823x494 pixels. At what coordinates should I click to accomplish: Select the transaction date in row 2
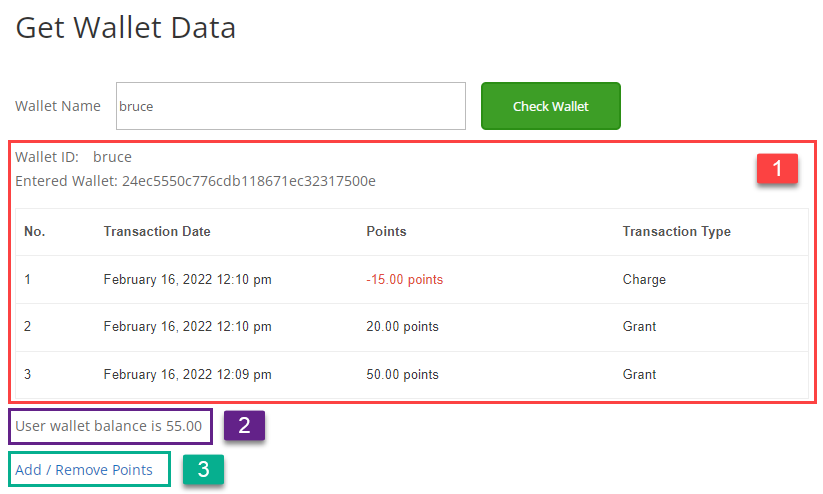point(187,327)
